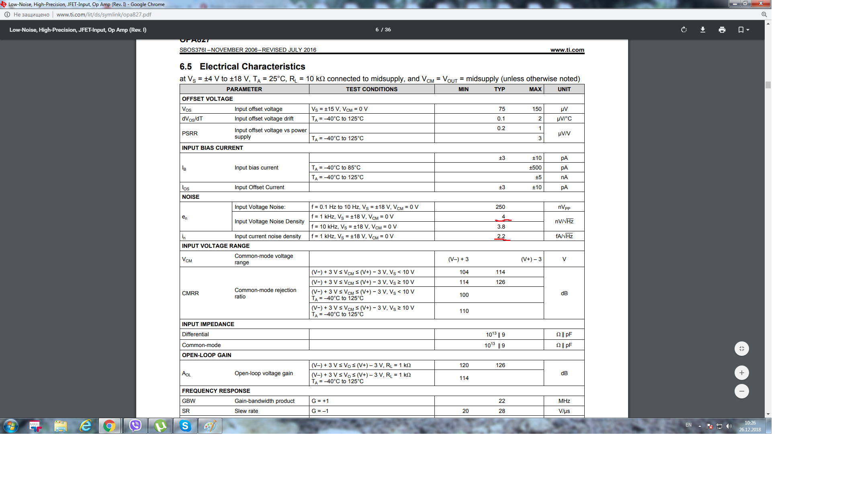Open Viber from the taskbar
Screen dimensions: 868x488
pos(135,426)
